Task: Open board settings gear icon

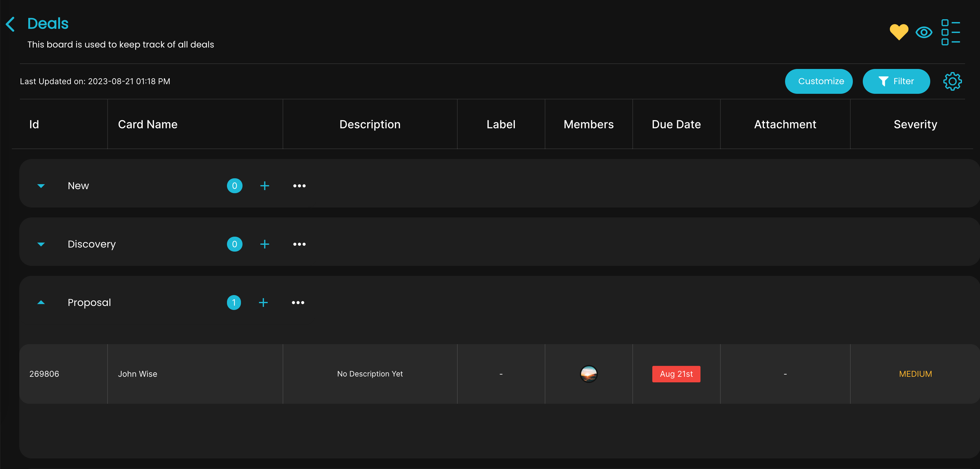Action: pos(952,81)
